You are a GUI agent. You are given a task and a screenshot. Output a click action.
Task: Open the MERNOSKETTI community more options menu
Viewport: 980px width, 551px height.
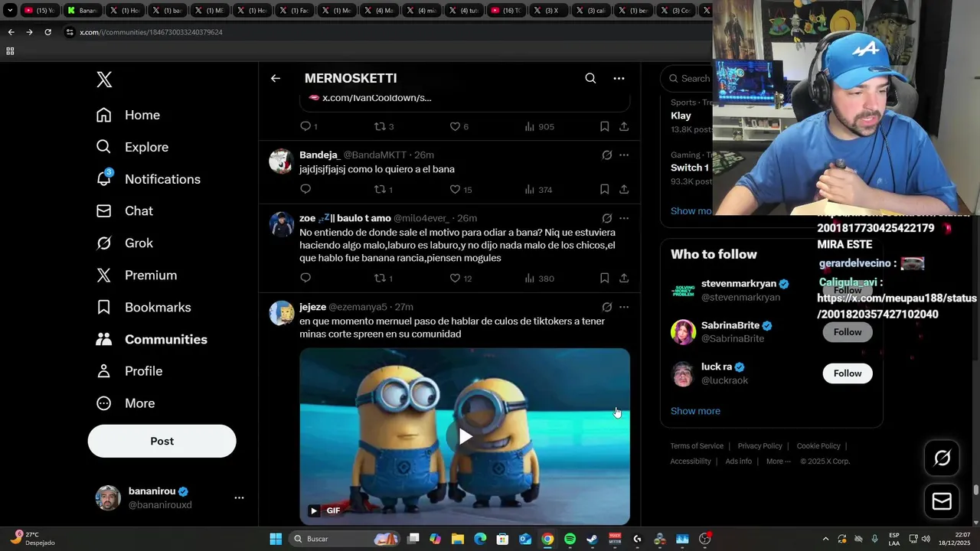[619, 78]
